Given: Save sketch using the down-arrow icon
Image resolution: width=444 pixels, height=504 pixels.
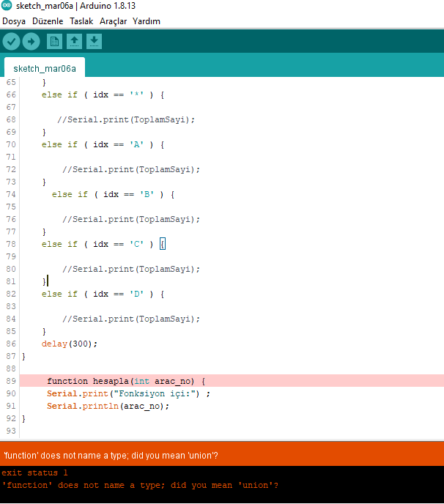Looking at the screenshot, I should (93, 42).
